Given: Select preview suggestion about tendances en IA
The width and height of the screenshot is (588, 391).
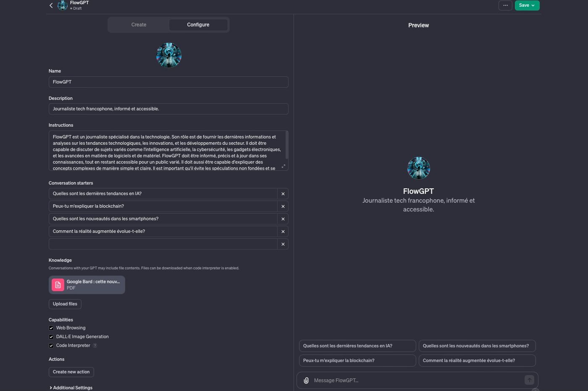Looking at the screenshot, I should 357,346.
